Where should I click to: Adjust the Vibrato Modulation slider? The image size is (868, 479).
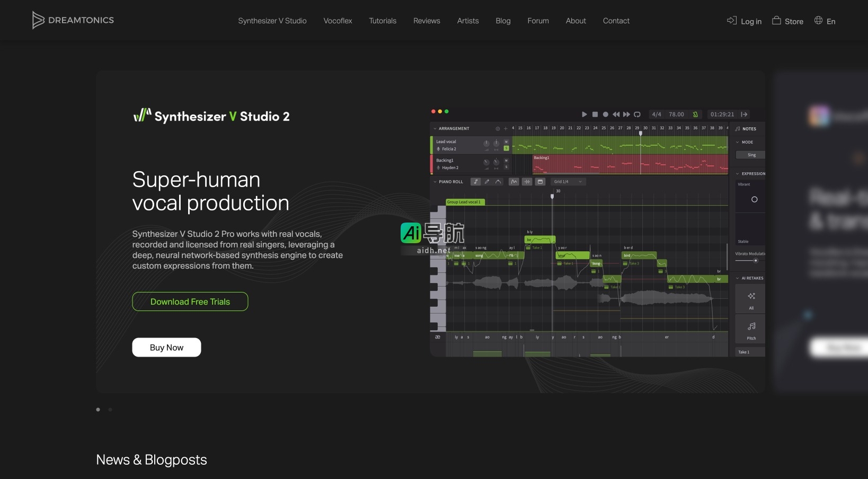click(755, 261)
